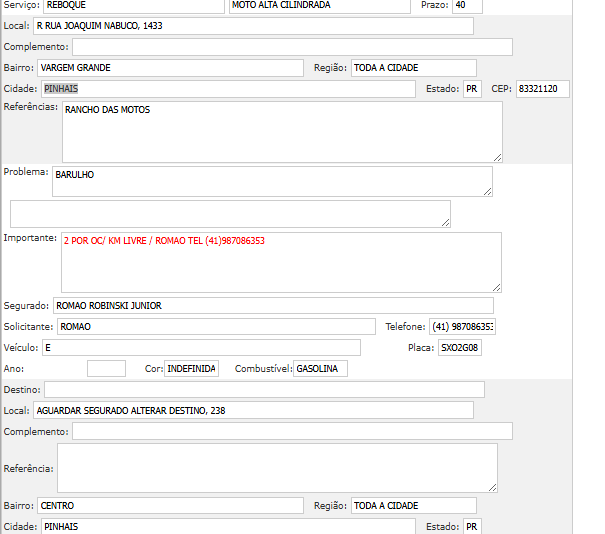The height and width of the screenshot is (534, 605).
Task: Select the CEP field 83321120
Action: click(542, 89)
